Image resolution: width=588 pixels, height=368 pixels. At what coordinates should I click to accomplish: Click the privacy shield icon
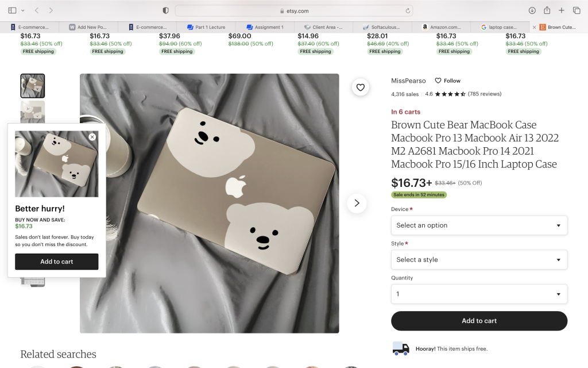[166, 10]
